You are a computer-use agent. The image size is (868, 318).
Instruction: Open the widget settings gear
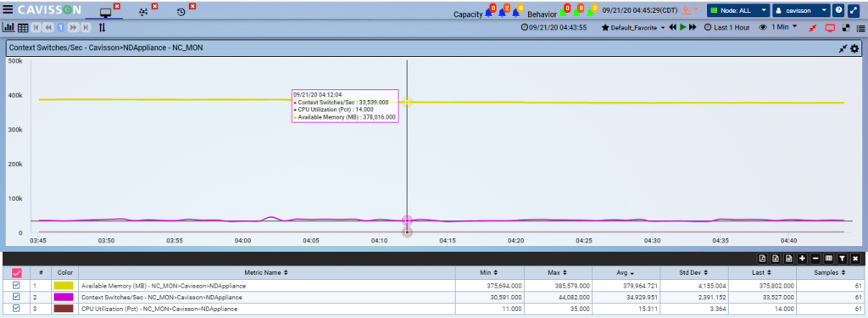[854, 48]
